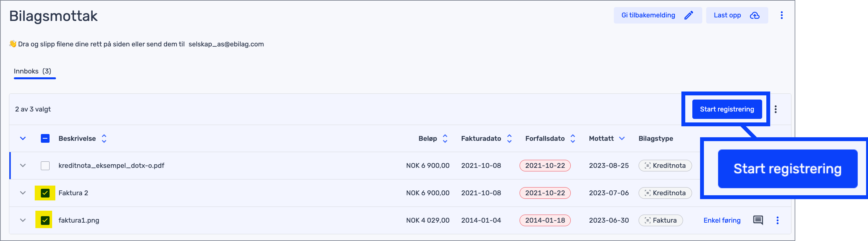Uncheck the Faktura 2 checkbox

click(45, 193)
